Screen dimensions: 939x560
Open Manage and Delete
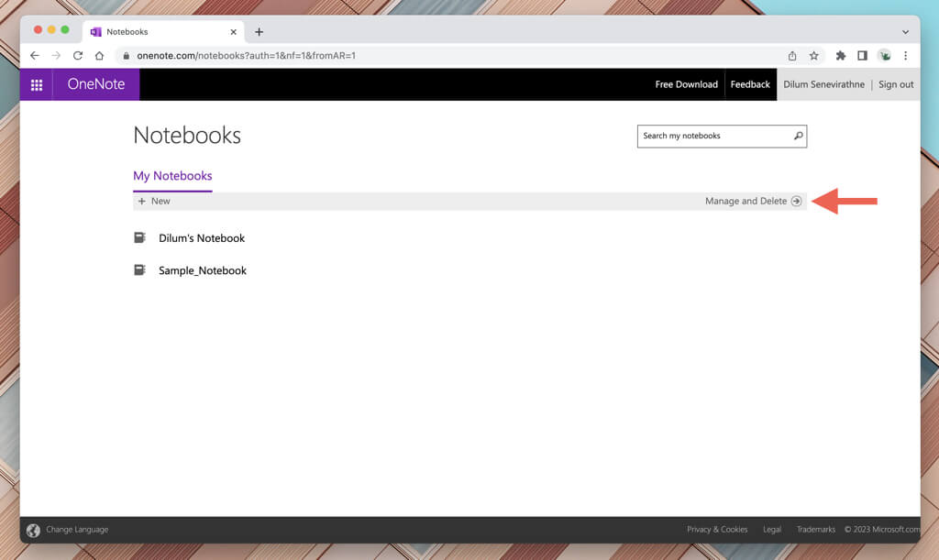tap(753, 201)
